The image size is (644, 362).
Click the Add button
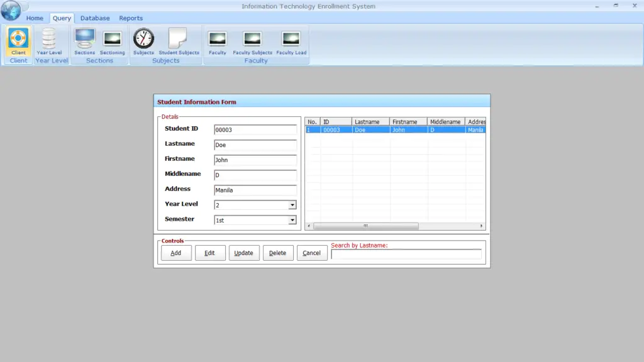176,253
